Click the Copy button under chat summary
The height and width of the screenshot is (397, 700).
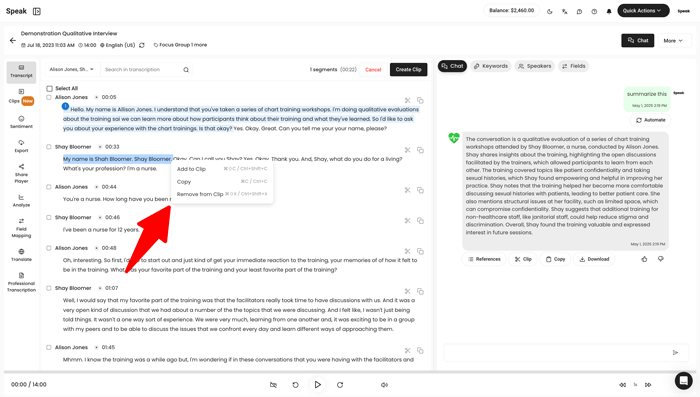(555, 259)
